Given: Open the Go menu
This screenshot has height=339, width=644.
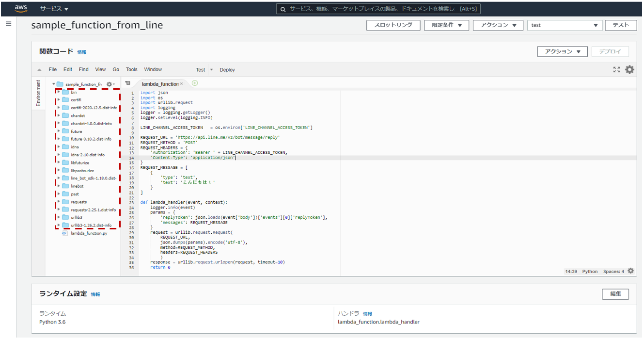Looking at the screenshot, I should coord(116,69).
